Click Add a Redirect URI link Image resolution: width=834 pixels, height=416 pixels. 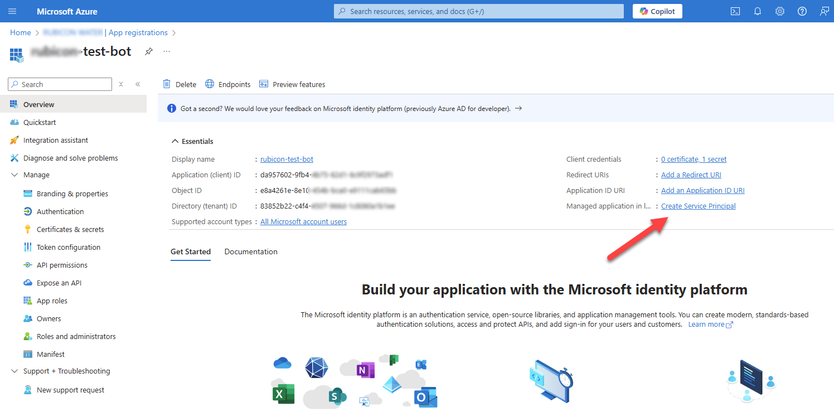(x=691, y=175)
